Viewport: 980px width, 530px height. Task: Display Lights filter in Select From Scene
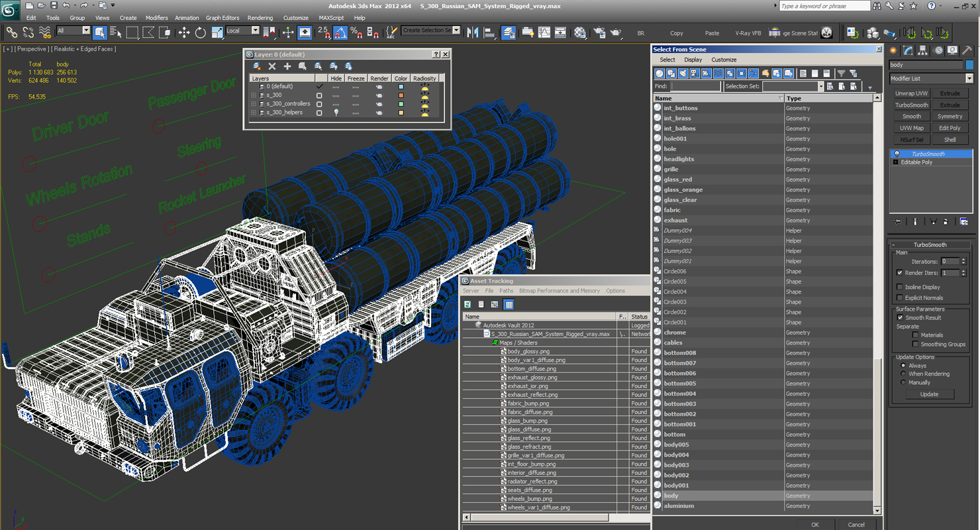click(x=683, y=74)
